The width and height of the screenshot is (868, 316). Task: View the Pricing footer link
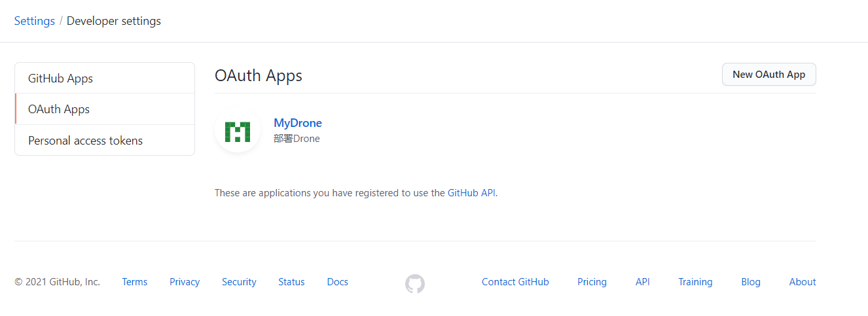pos(592,282)
